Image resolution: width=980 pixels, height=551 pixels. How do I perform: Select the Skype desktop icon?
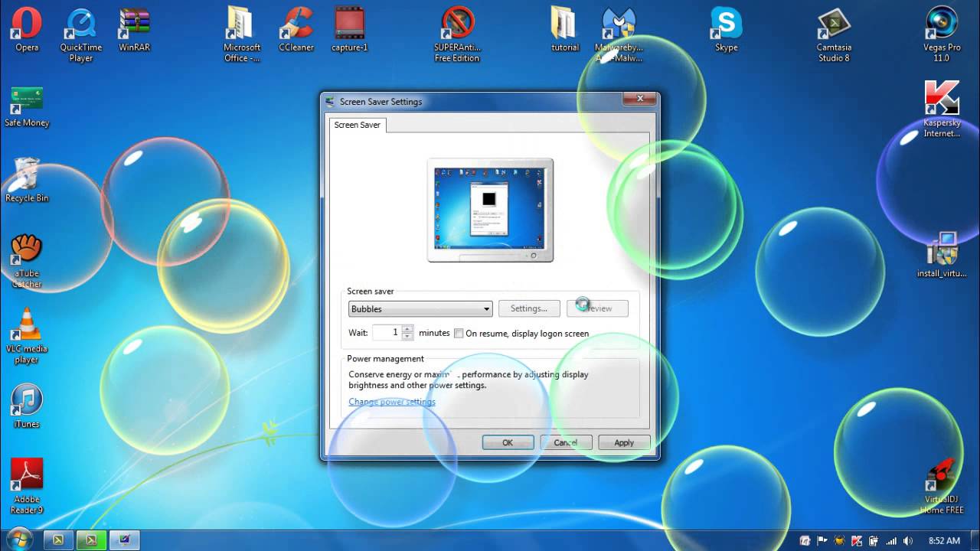[x=727, y=29]
